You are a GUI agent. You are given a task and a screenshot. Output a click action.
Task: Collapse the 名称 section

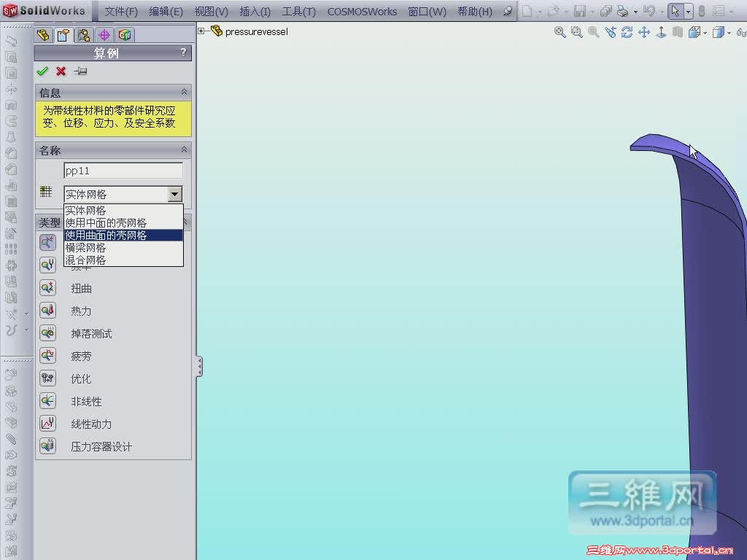(x=184, y=150)
